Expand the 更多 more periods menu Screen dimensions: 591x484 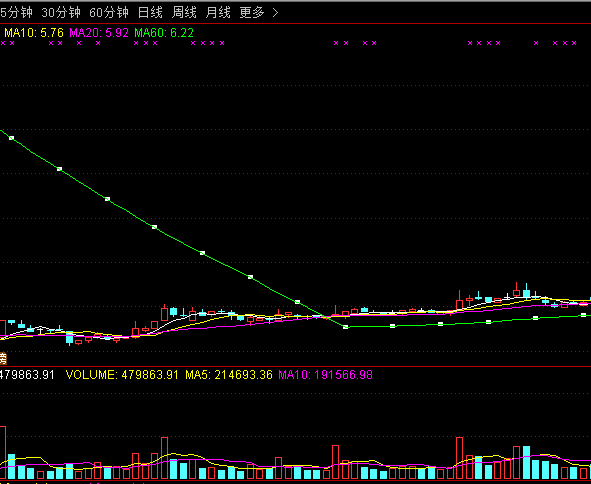pyautogui.click(x=252, y=13)
